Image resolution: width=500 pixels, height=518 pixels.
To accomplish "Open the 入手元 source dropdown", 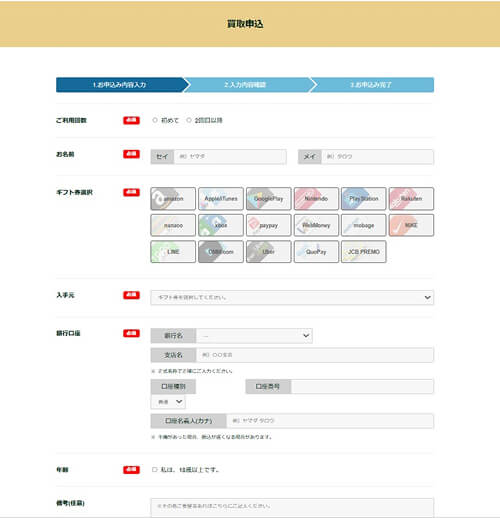I will click(x=292, y=297).
